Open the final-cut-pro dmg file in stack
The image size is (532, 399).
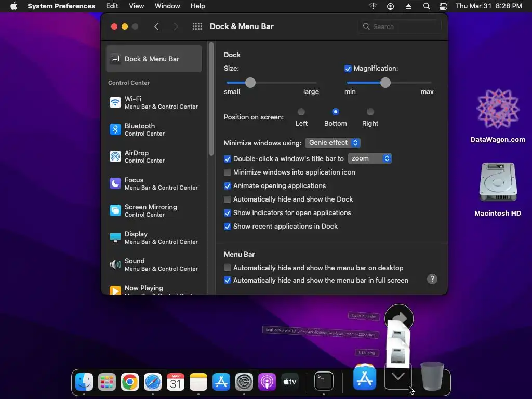(320, 332)
